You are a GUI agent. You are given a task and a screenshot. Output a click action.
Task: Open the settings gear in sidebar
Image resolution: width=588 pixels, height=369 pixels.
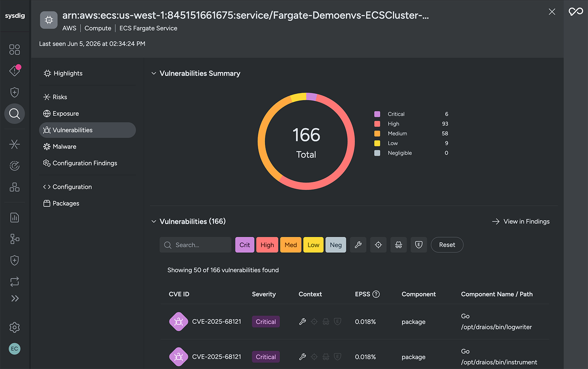pyautogui.click(x=14, y=327)
